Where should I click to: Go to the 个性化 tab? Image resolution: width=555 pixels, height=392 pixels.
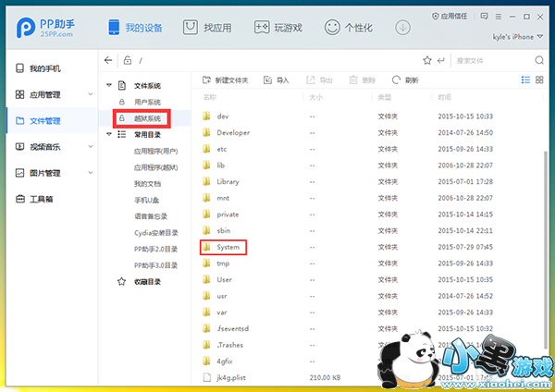(x=349, y=28)
